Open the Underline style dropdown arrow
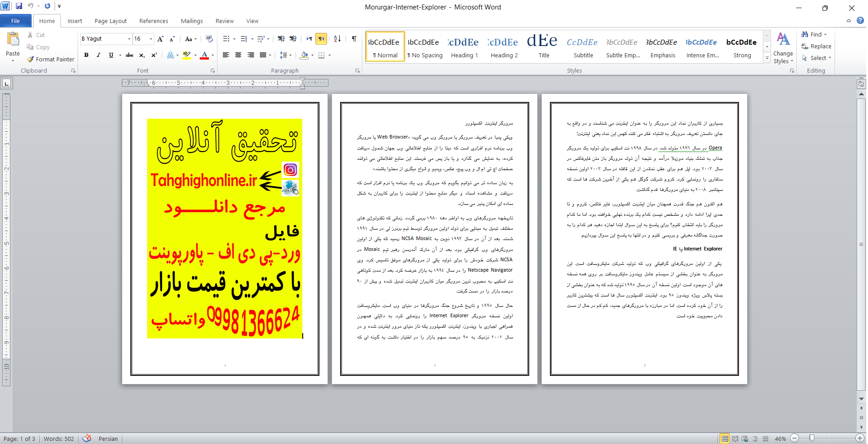Viewport: 868px width, 444px height. pyautogui.click(x=120, y=55)
